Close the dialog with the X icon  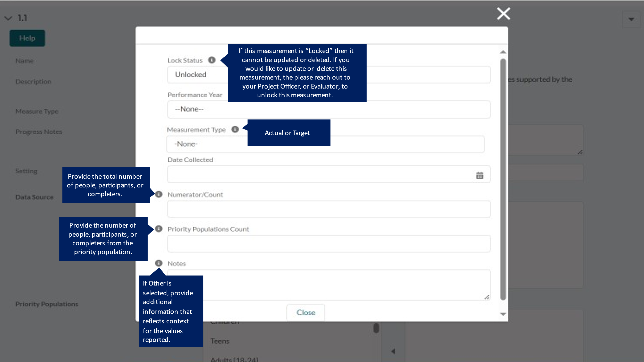pyautogui.click(x=503, y=14)
